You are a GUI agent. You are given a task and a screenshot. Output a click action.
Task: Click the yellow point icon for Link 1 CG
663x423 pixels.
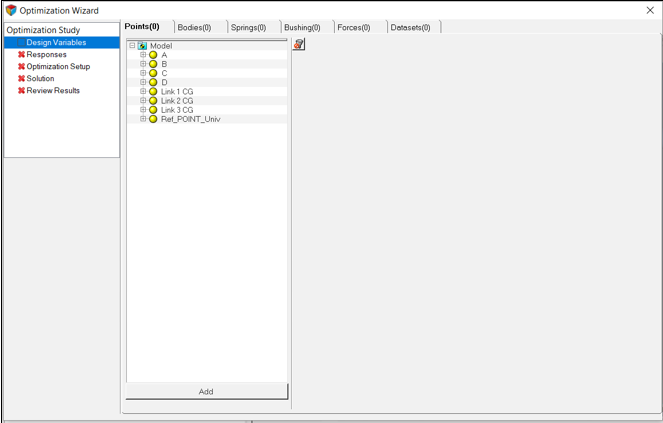click(x=153, y=91)
